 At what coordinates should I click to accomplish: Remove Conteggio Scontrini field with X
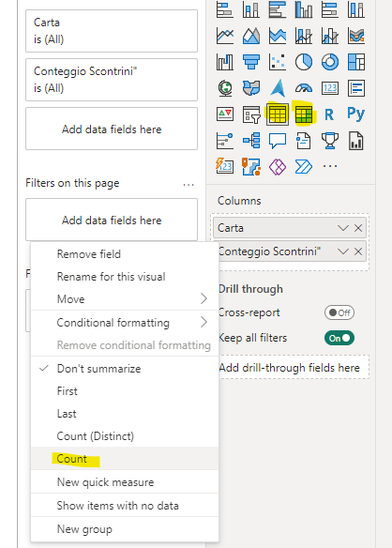[x=358, y=251]
